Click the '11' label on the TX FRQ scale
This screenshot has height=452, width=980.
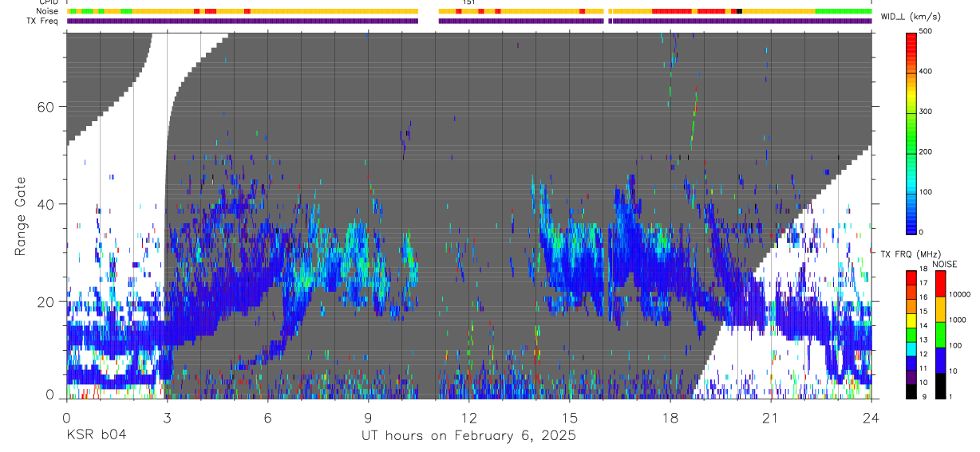point(923,368)
